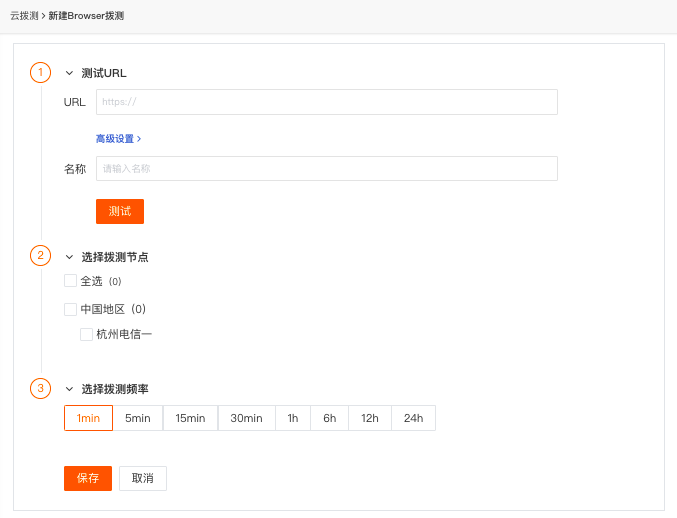Click the step 3 circle icon
This screenshot has width=677, height=518.
[41, 388]
